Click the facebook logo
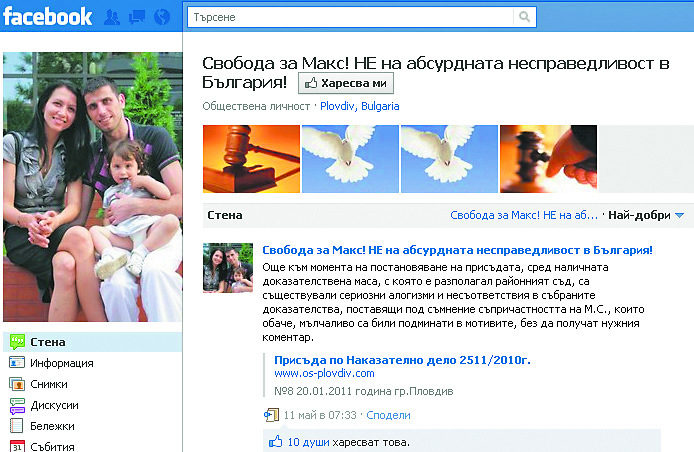694x452 pixels. (47, 17)
